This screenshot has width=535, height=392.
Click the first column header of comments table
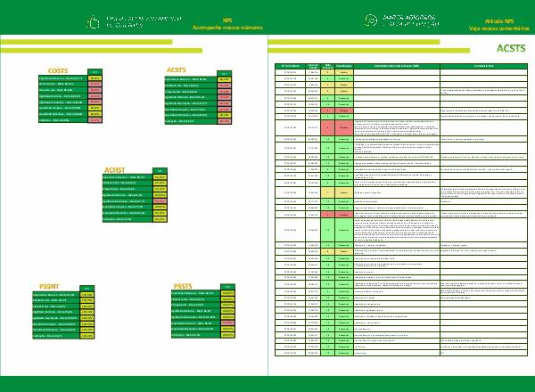pos(290,66)
